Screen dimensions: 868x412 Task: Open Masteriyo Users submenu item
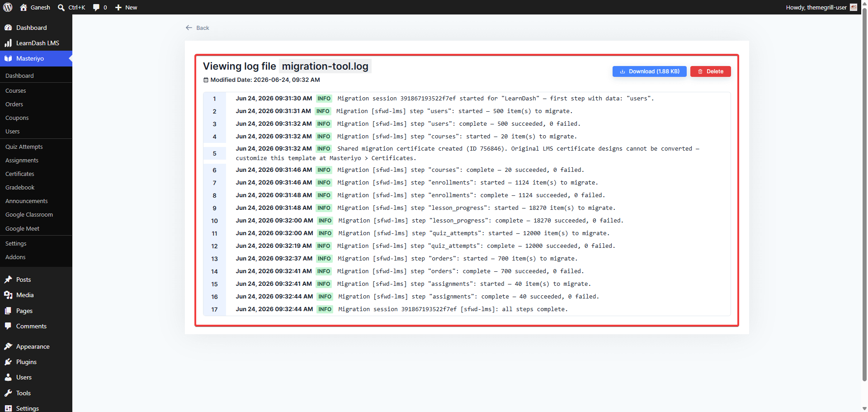[x=13, y=131]
